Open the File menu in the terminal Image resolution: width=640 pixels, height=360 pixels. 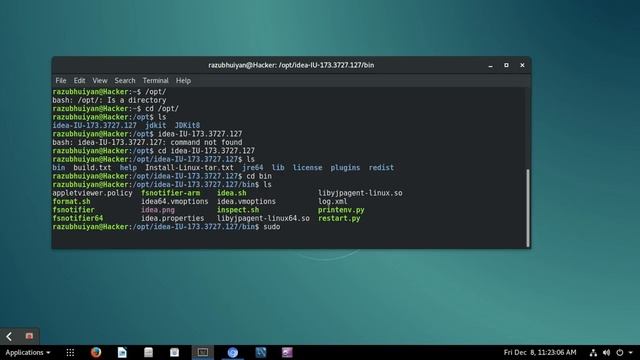point(61,80)
